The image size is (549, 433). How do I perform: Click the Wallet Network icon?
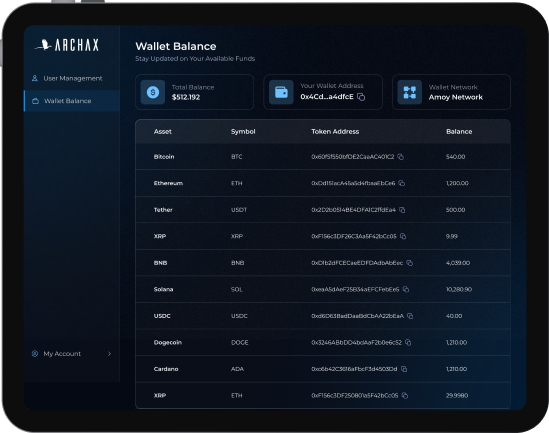(410, 92)
